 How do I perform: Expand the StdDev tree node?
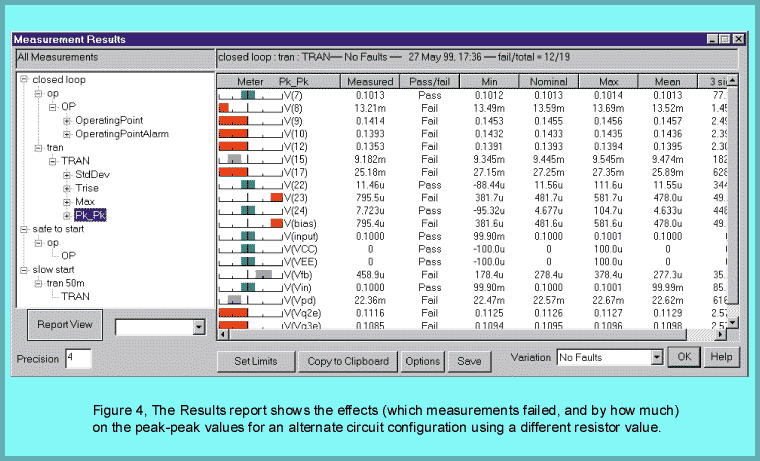tap(67, 175)
